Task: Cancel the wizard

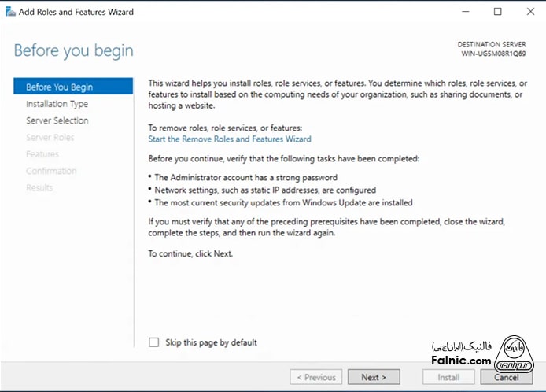Action: [506, 377]
